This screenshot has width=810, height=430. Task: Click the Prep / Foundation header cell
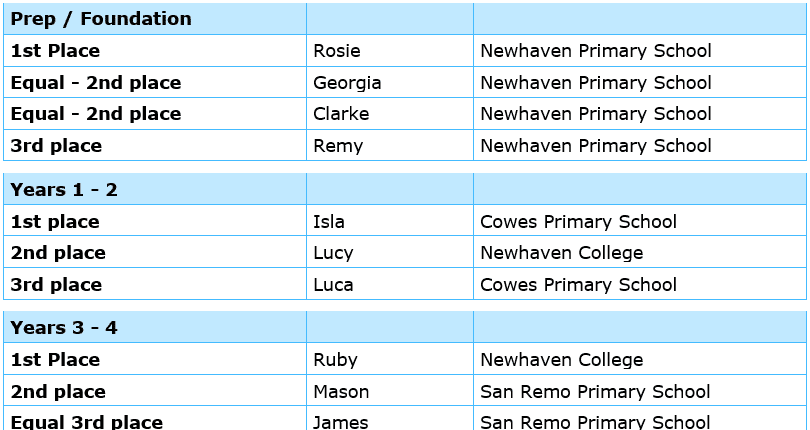click(x=101, y=19)
